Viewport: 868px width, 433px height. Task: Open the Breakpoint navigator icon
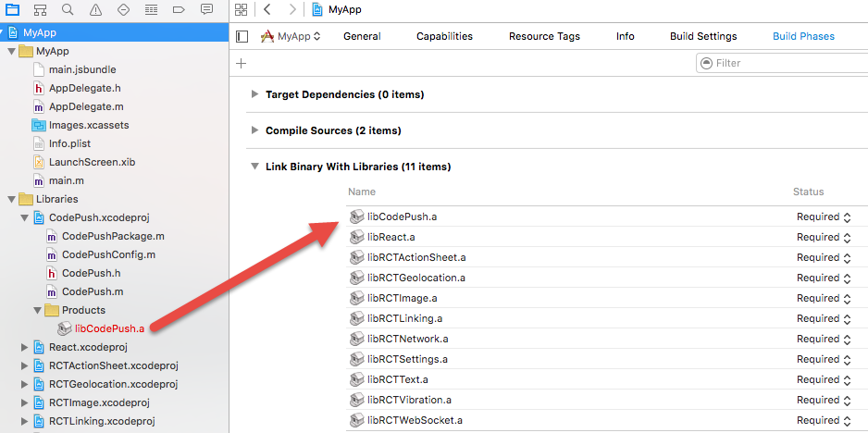click(x=179, y=9)
